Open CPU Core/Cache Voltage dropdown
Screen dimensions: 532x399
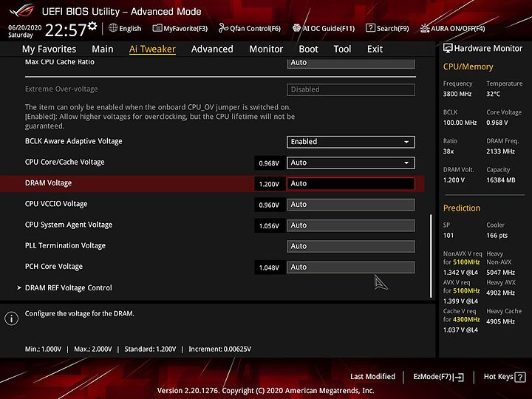[350, 163]
